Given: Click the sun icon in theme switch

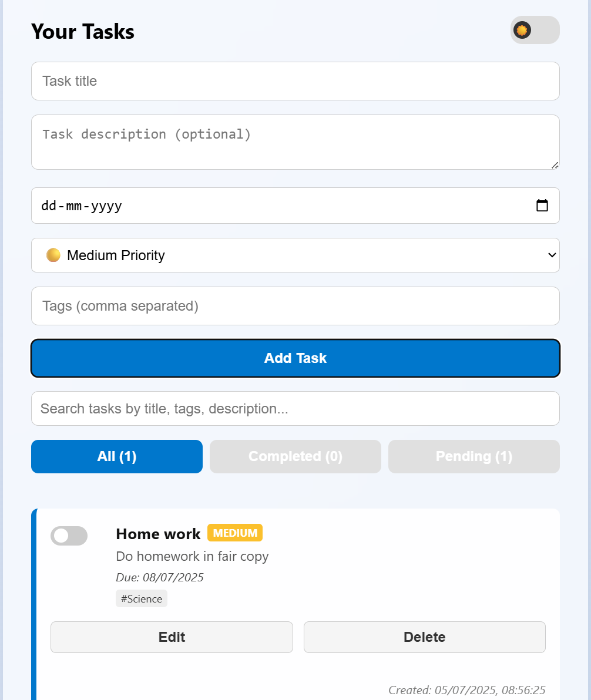Looking at the screenshot, I should [522, 30].
